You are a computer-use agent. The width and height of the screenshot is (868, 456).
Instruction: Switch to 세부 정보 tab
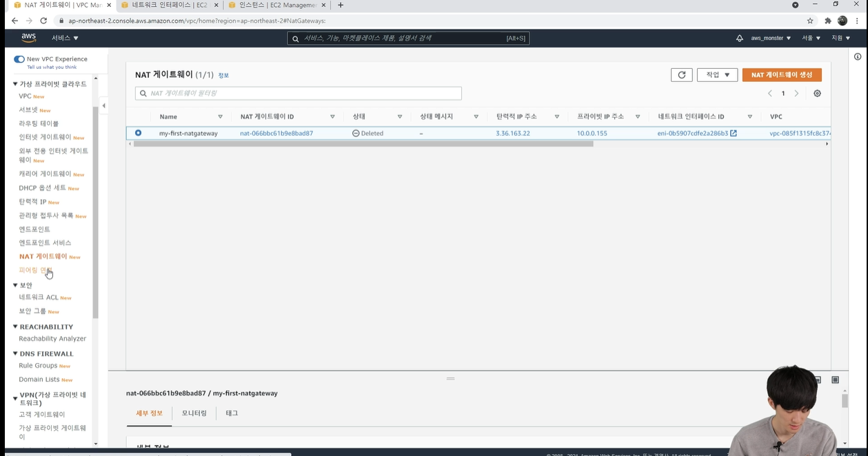[149, 413]
